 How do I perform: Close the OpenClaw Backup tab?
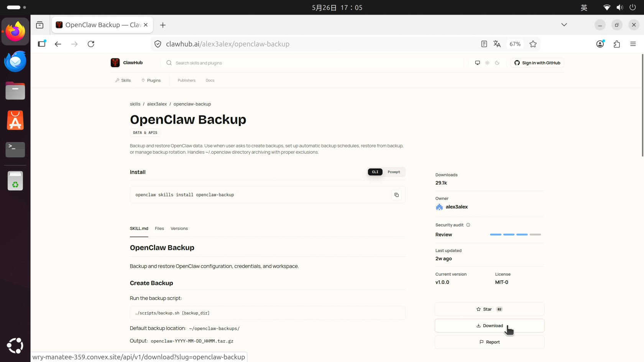(x=146, y=25)
